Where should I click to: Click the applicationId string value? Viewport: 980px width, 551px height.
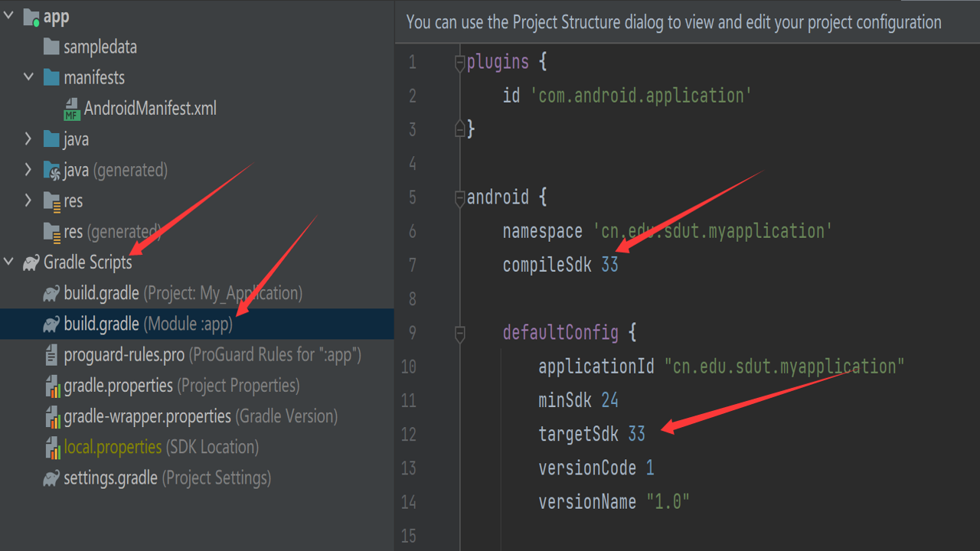[x=784, y=367]
